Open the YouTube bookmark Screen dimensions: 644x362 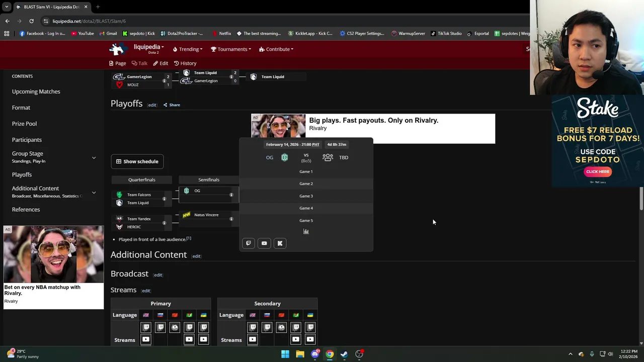(83, 34)
